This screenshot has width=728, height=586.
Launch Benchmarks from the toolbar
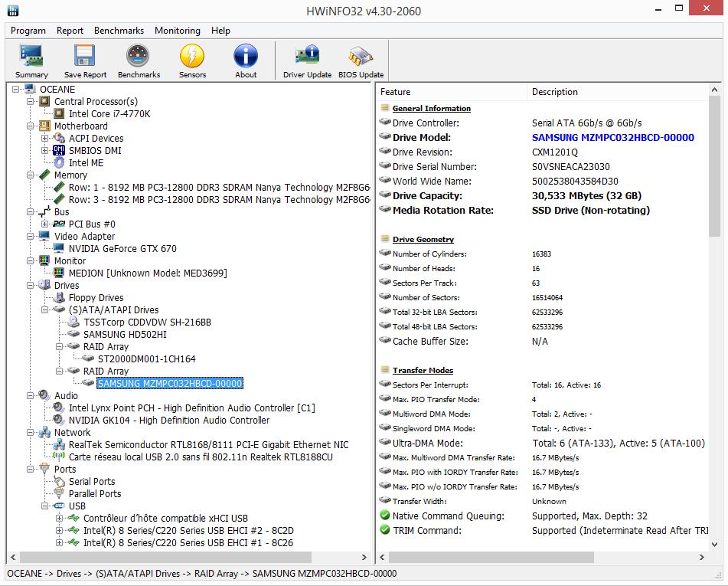tap(139, 61)
